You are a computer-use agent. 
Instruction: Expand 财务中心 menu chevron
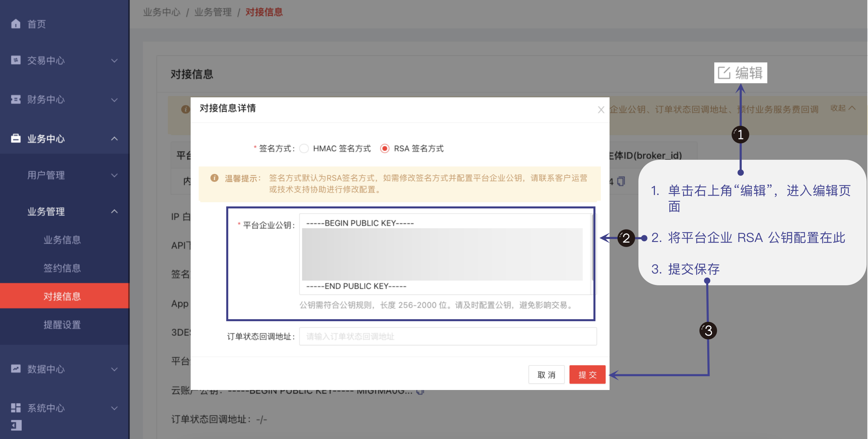114,100
